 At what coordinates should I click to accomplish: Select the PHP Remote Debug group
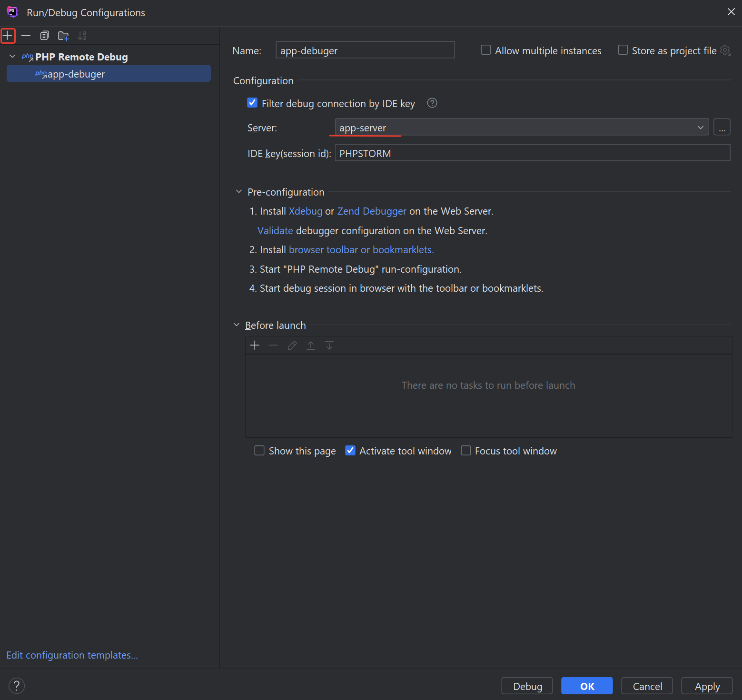tap(81, 57)
